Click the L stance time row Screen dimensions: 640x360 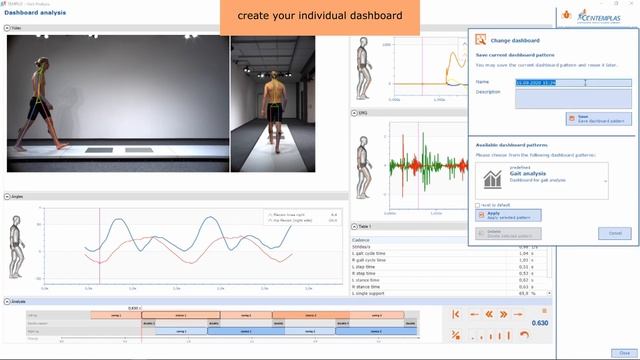pyautogui.click(x=448, y=280)
